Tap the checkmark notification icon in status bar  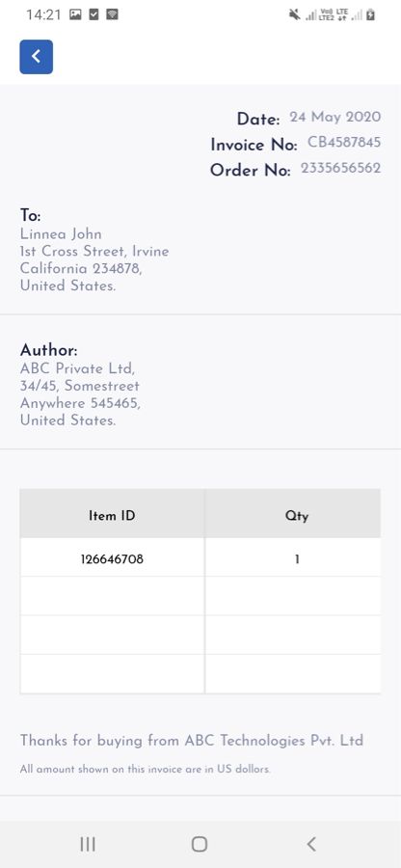tap(94, 14)
